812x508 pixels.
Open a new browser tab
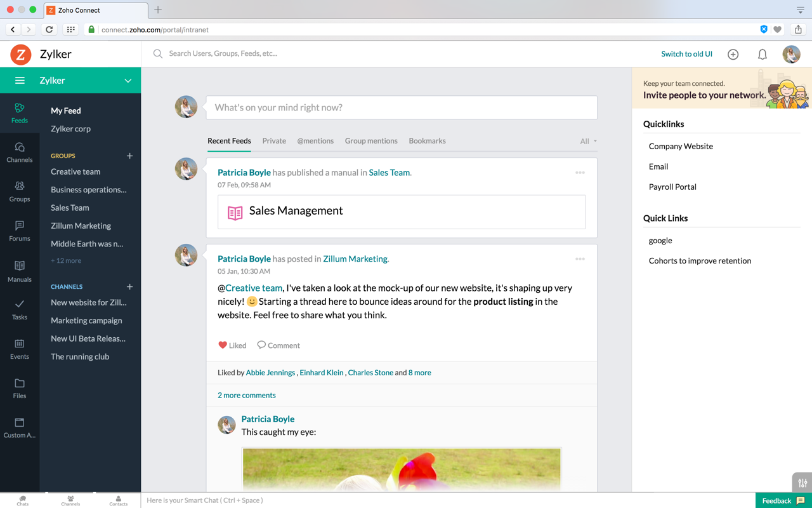point(157,10)
